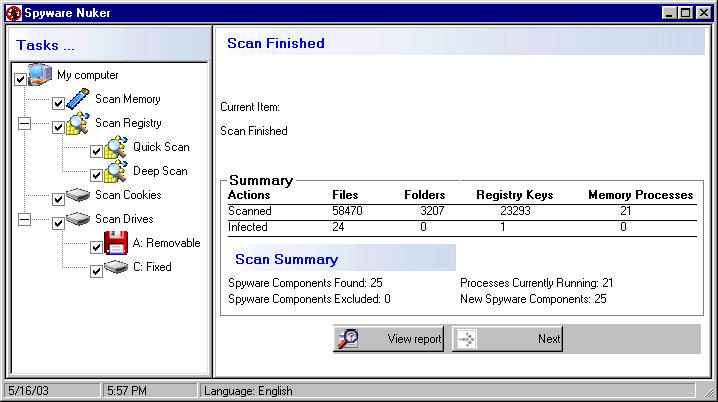Click the Memory Processes column header
Image resolution: width=718 pixels, height=402 pixels.
(641, 195)
